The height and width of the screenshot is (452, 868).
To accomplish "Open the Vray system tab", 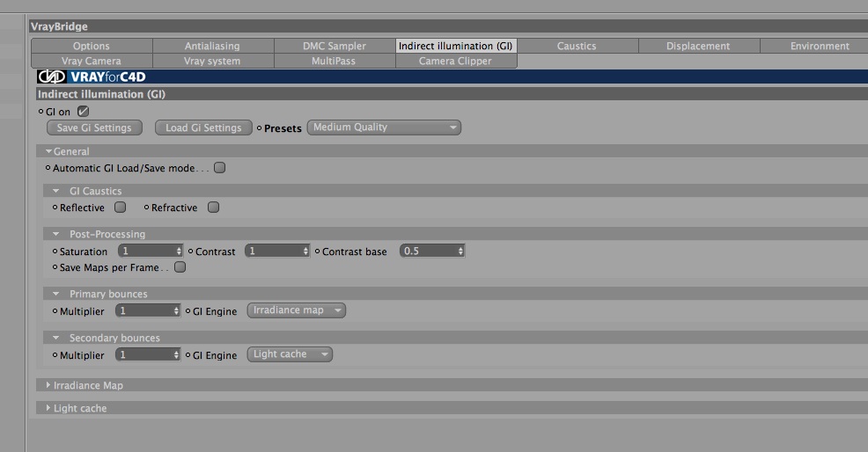I will coord(213,61).
